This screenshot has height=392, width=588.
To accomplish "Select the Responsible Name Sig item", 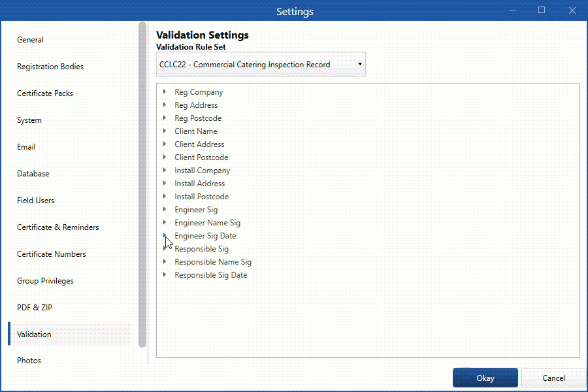I will coord(212,262).
